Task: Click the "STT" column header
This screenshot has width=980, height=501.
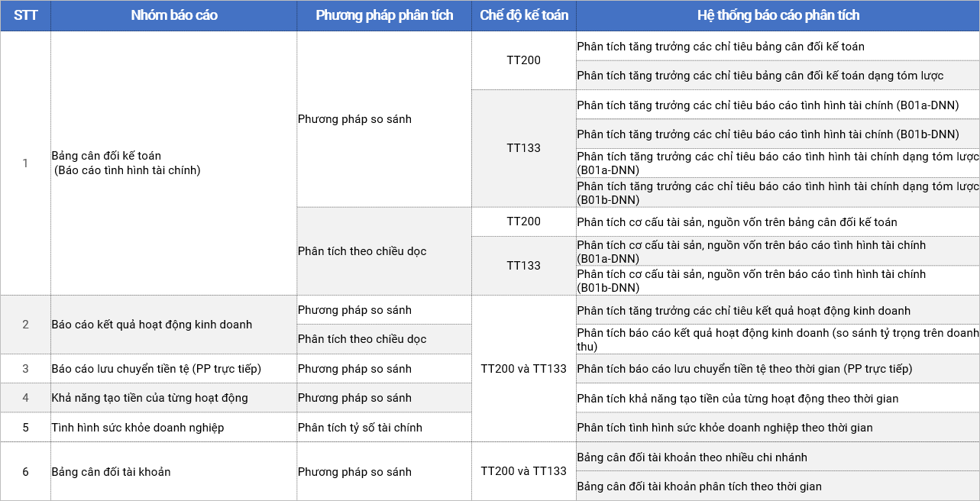Action: tap(25, 15)
